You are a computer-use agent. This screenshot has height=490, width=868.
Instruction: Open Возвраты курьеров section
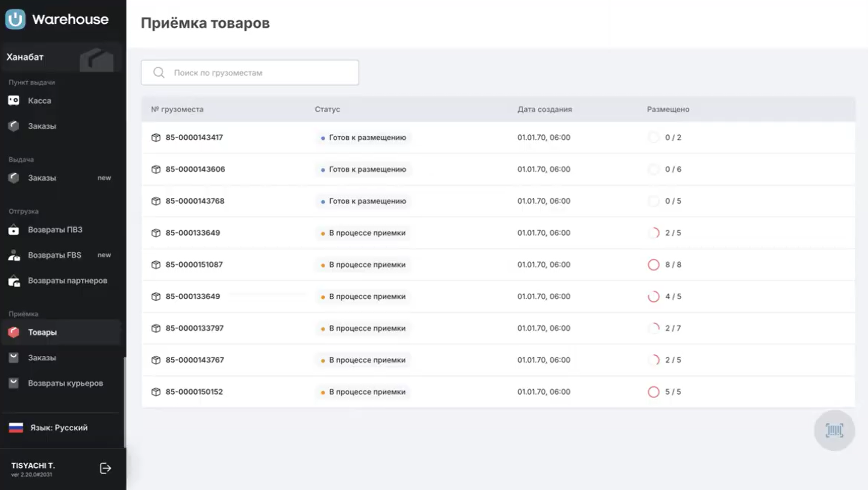(x=65, y=383)
